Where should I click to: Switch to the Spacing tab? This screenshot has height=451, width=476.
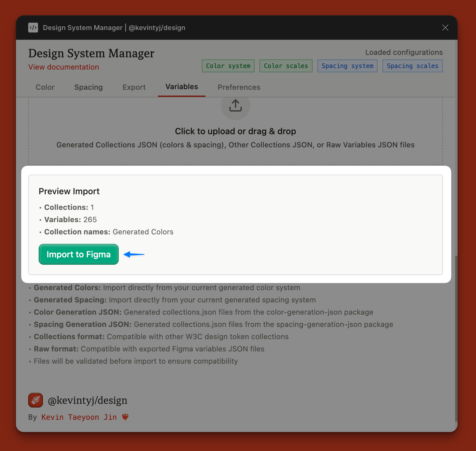click(88, 87)
